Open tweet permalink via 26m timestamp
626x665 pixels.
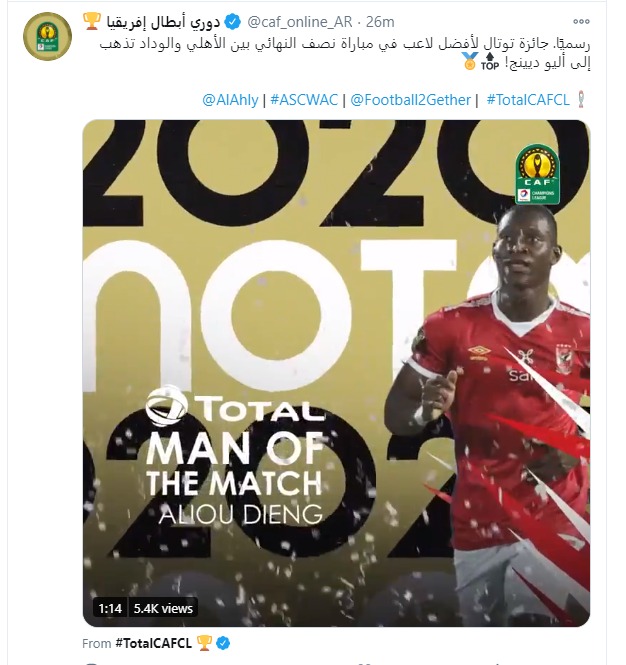tap(380, 22)
